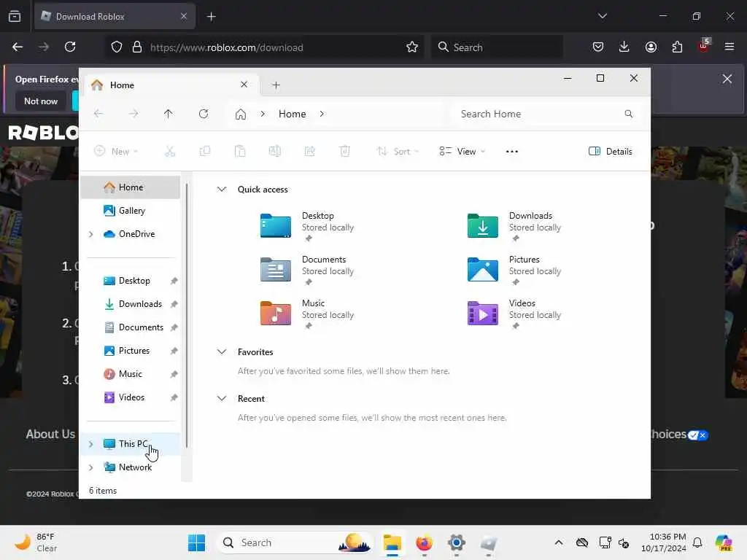Click the Home breadcrumb in address bar
This screenshot has width=747, height=560.
pyautogui.click(x=292, y=114)
